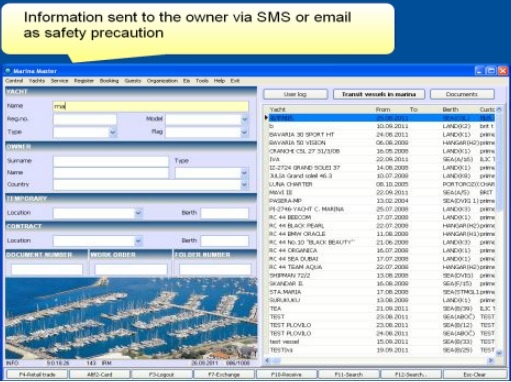
Task: Select the RC 44 TEAM AQUA row
Action: pos(382,267)
